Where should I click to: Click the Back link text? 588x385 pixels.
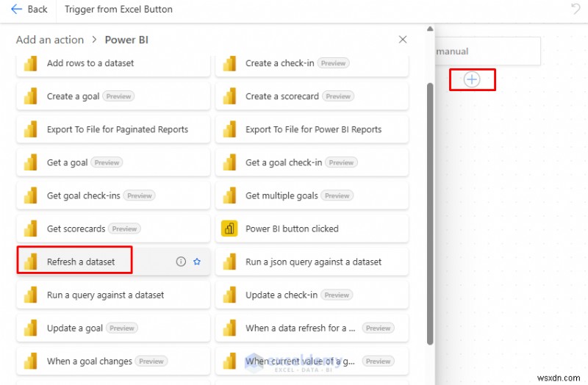pos(37,9)
